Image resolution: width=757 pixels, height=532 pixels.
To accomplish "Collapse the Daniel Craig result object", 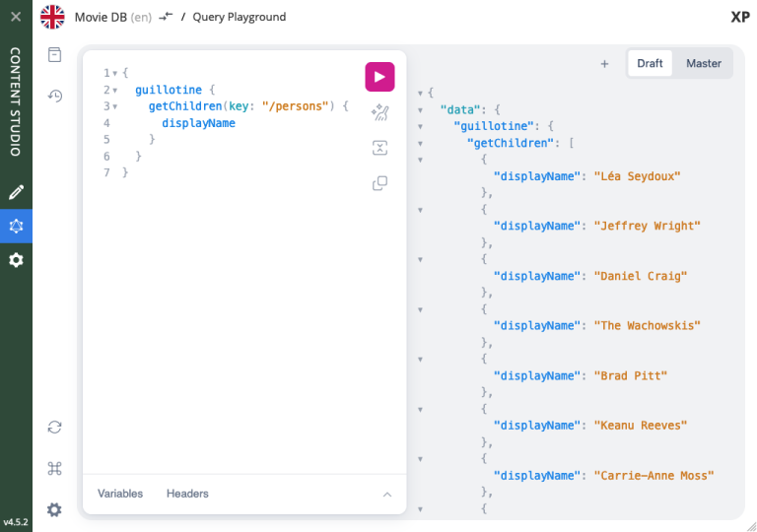I will click(x=420, y=260).
